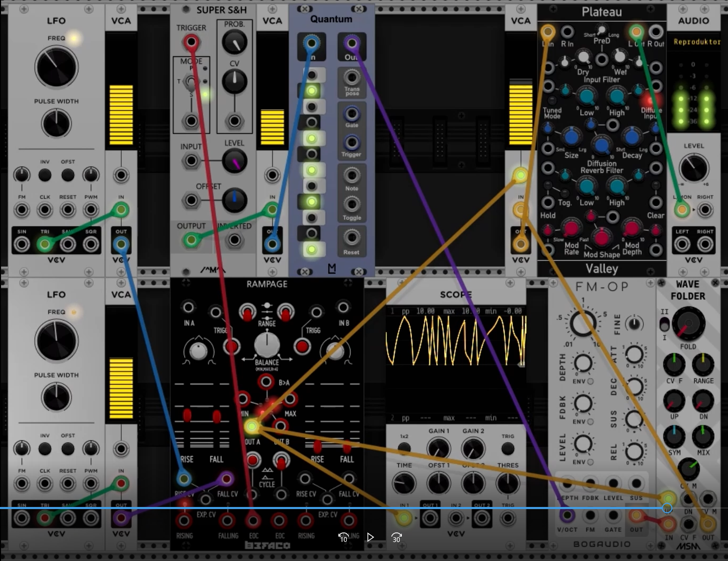The height and width of the screenshot is (561, 728).
Task: Click the Plateau L In jack
Action: pyautogui.click(x=548, y=32)
